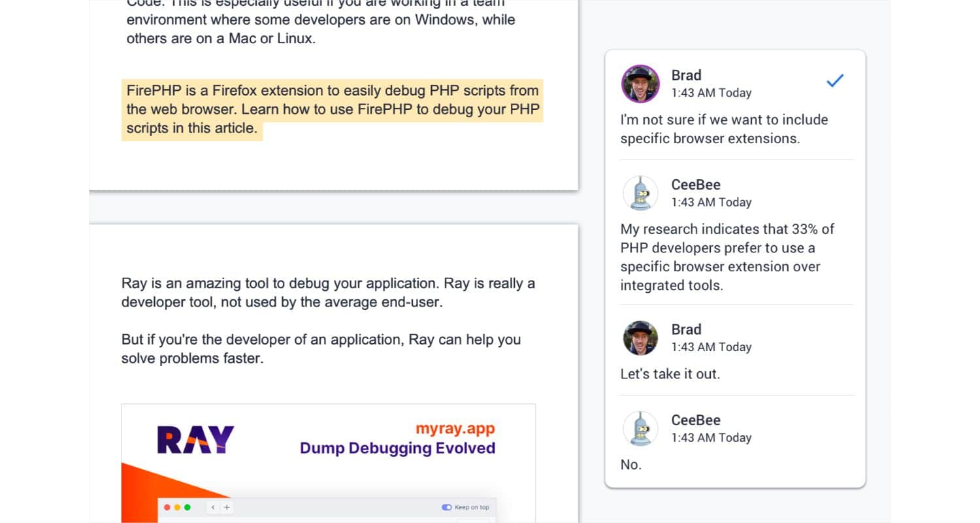Screen dimensions: 980x523
Task: Click the name 'Brad' on the first comment
Action: (x=686, y=75)
